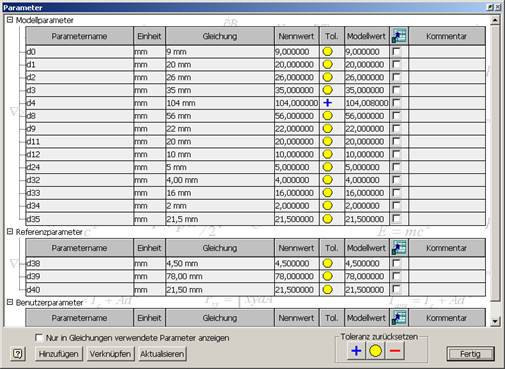
Task: Check the export checkbox for parameter d33
Action: tap(396, 193)
